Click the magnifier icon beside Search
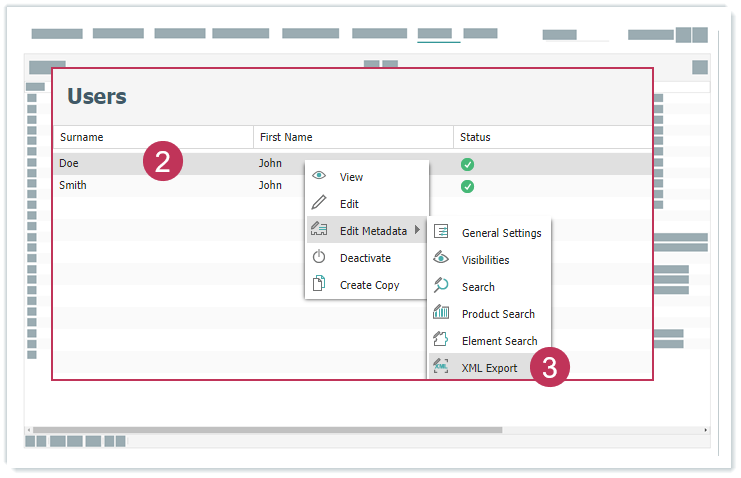Screen dimensions: 741x478 click(441, 286)
